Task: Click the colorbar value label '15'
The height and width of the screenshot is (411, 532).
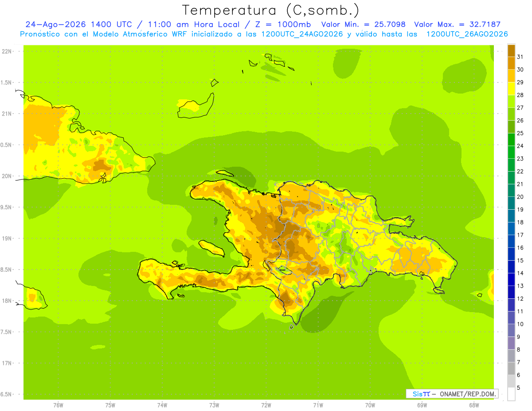Action: point(520,260)
